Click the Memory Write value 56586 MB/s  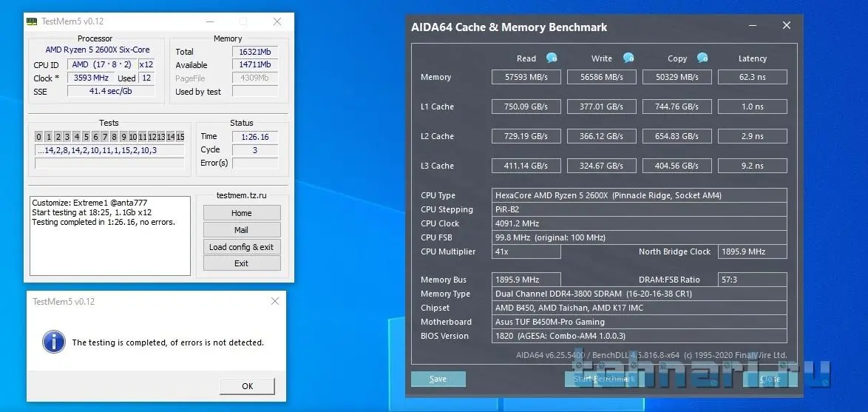coord(602,77)
